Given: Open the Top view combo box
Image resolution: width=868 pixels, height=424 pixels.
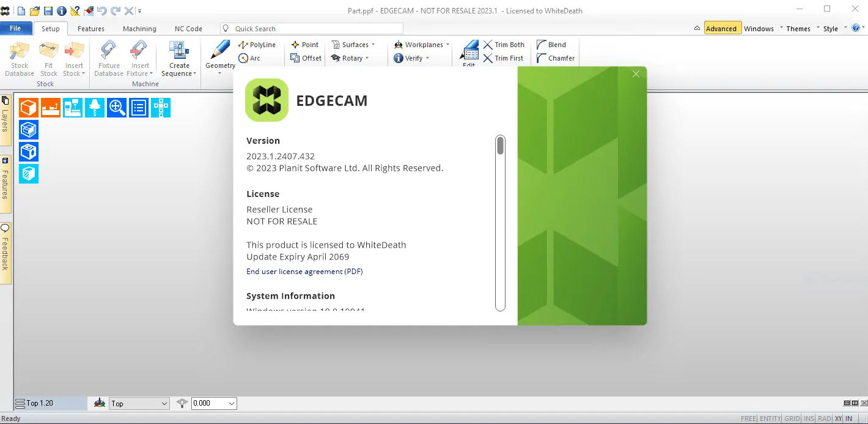Looking at the screenshot, I should pyautogui.click(x=139, y=403).
